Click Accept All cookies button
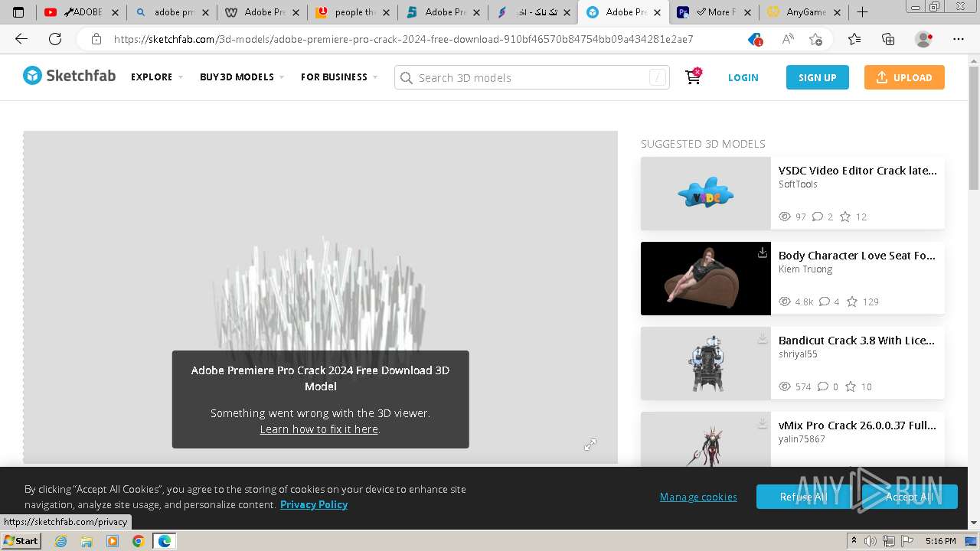 coord(910,497)
